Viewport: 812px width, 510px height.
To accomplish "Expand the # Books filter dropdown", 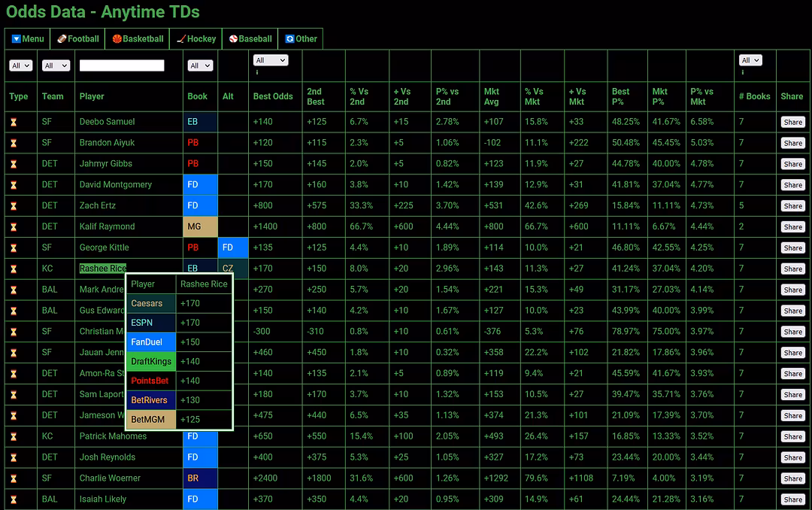I will coord(750,60).
